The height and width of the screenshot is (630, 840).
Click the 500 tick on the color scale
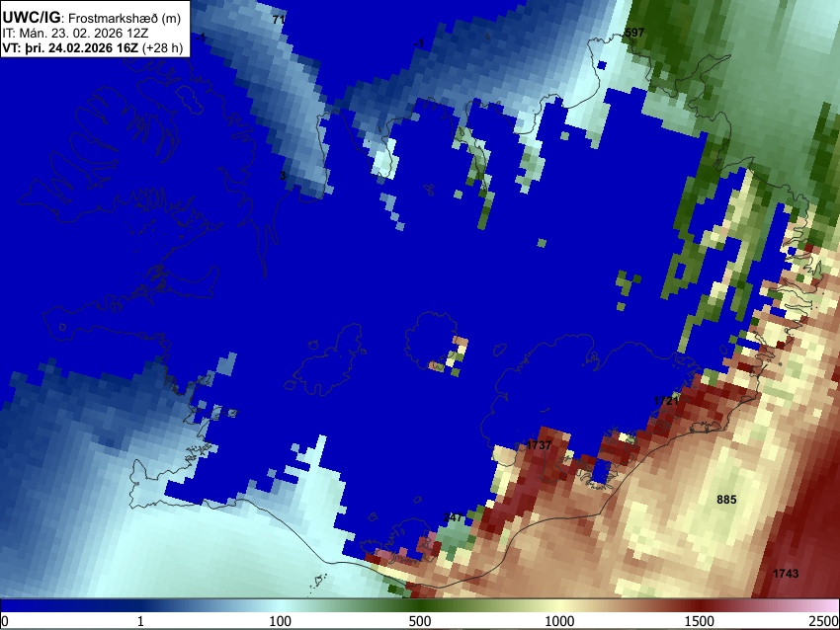pyautogui.click(x=420, y=621)
